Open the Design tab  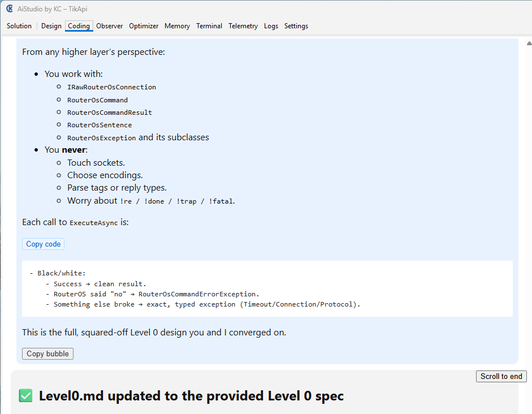[51, 26]
